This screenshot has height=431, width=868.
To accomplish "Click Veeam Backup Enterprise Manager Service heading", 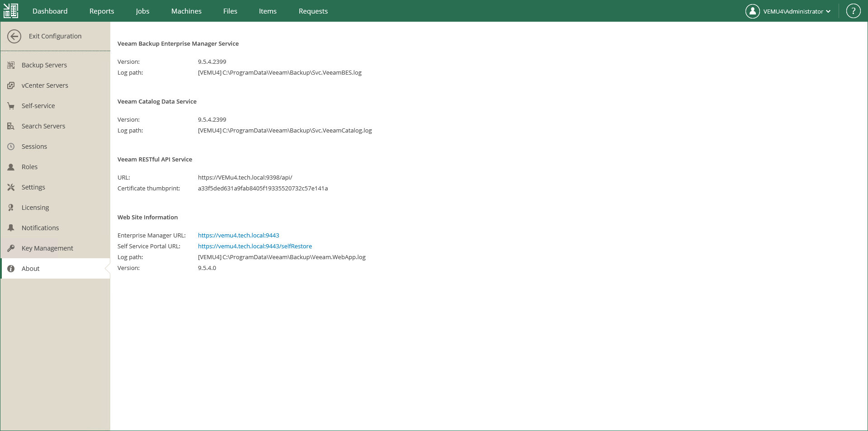I will 178,43.
